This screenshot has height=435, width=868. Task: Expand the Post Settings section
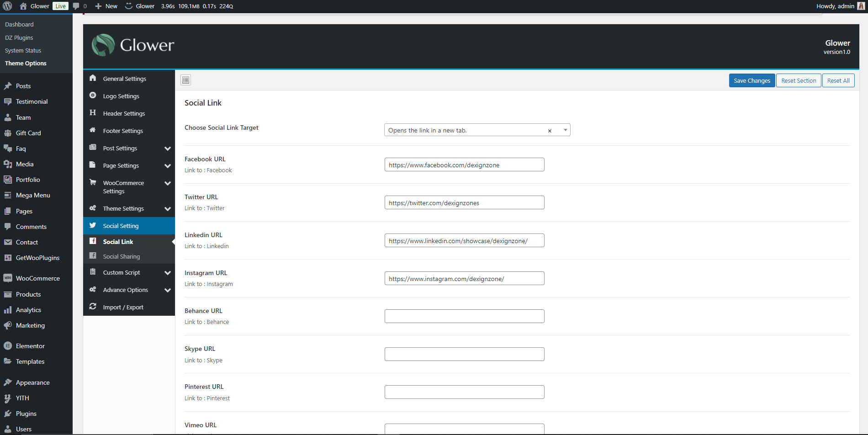(x=167, y=149)
